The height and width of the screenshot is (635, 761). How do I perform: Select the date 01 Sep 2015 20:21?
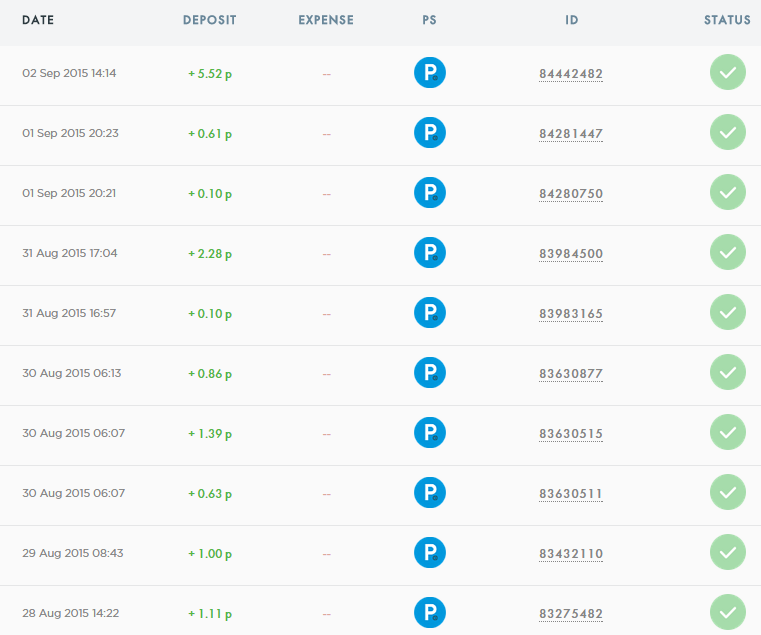(x=69, y=193)
